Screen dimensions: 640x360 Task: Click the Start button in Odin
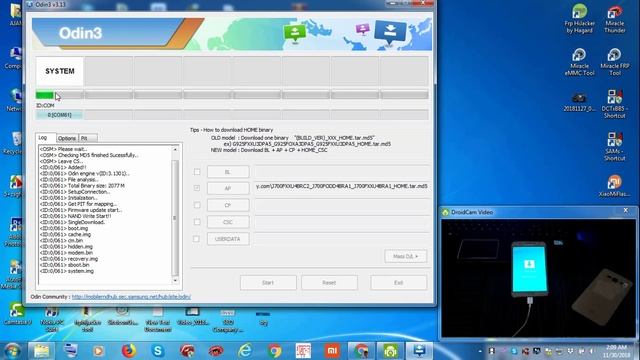tap(268, 282)
